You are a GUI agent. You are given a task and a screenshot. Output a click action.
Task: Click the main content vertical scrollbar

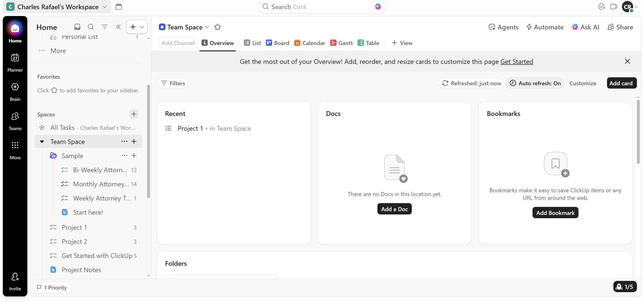[x=638, y=132]
